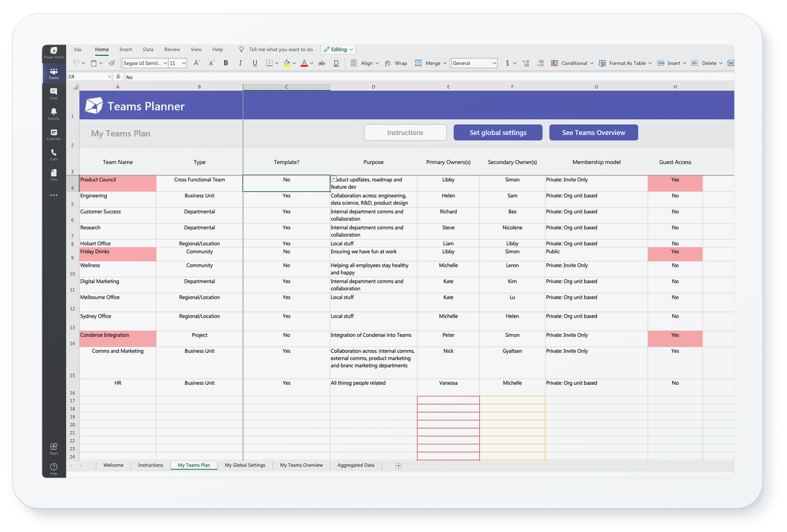The image size is (787, 532).
Task: Apply strikethrough formatting
Action: (322, 63)
